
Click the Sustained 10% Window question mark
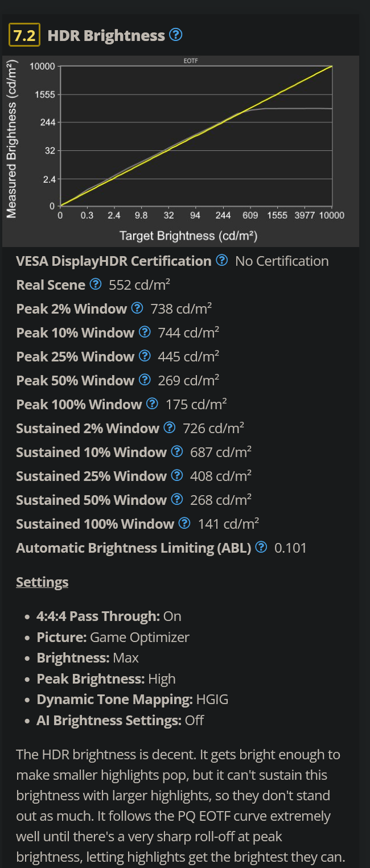point(176,451)
